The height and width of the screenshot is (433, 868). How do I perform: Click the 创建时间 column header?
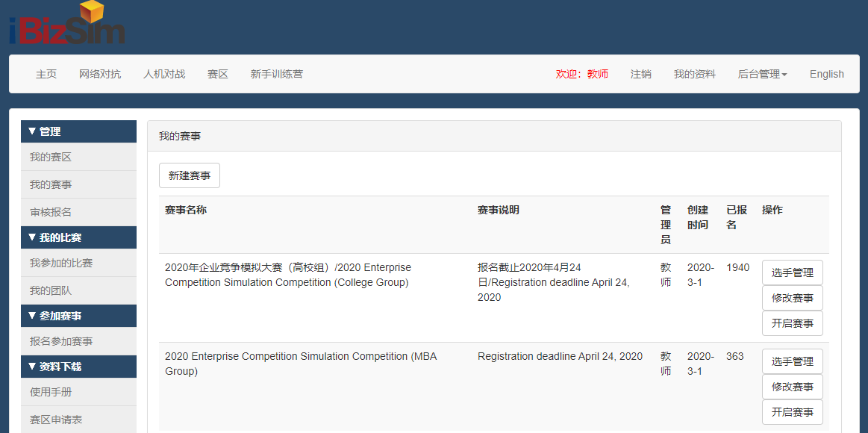click(x=698, y=217)
